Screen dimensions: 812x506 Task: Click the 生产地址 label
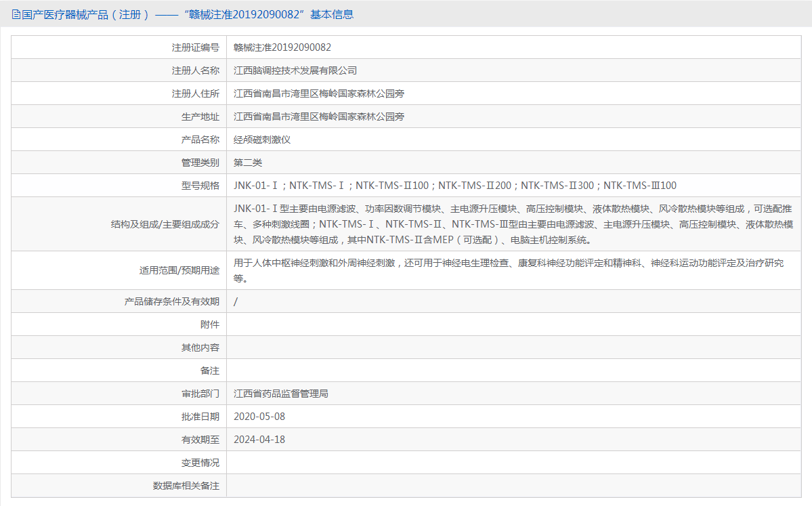click(x=200, y=117)
